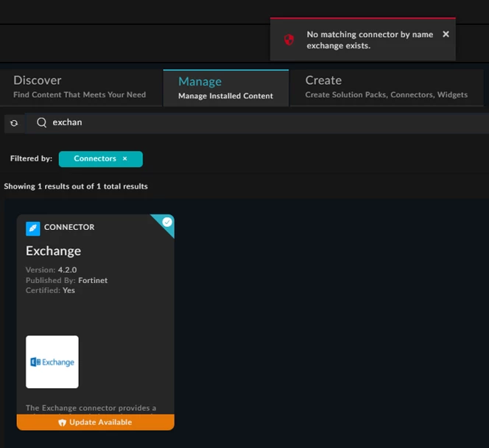Image resolution: width=489 pixels, height=448 pixels.
Task: Click 'Published By: Fortinet' text
Action: [66, 280]
